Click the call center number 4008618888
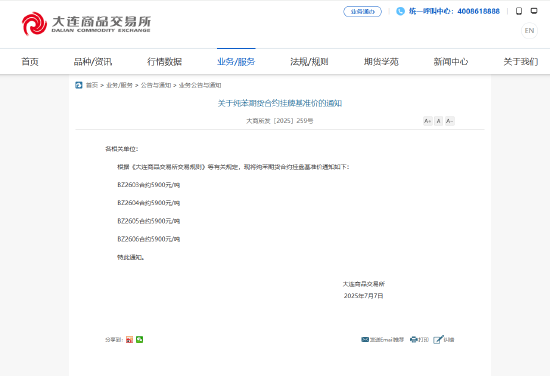This screenshot has height=376, width=550. 478,11
